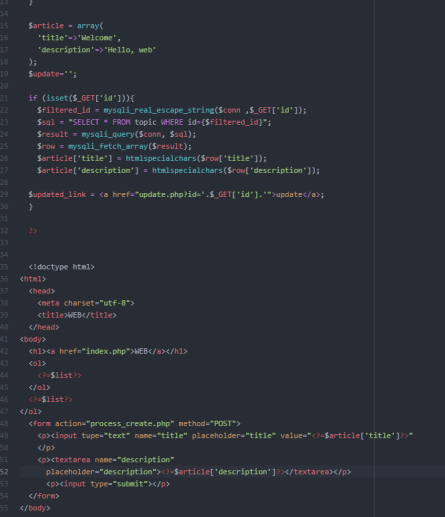Click the <!doctype html> declaration
Image resolution: width=445 pixels, height=517 pixels.
[x=61, y=267]
